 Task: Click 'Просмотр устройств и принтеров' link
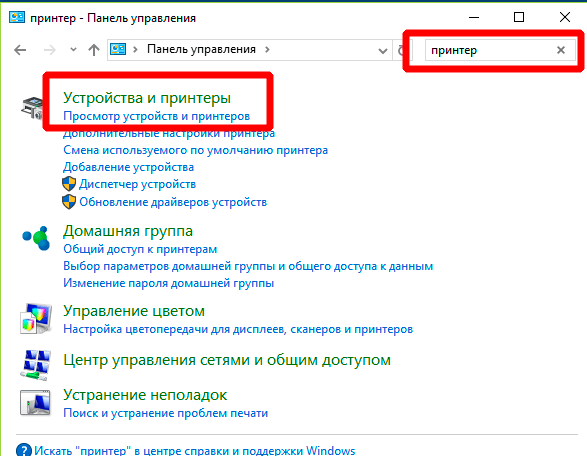(x=156, y=116)
